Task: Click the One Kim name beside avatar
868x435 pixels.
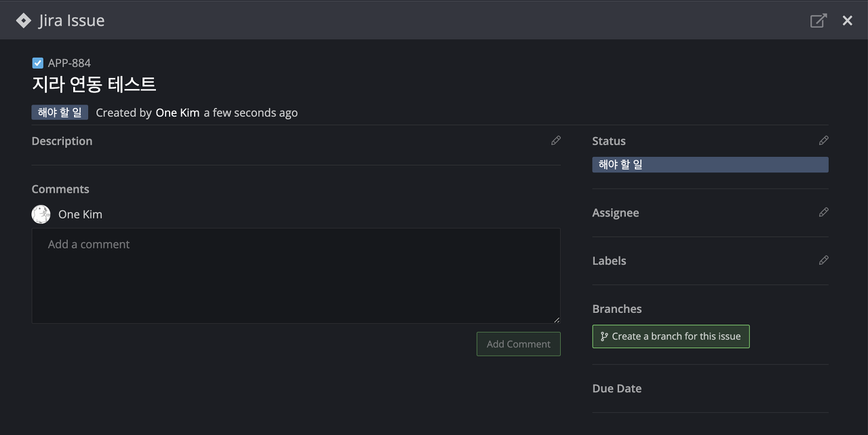Action: [x=80, y=214]
